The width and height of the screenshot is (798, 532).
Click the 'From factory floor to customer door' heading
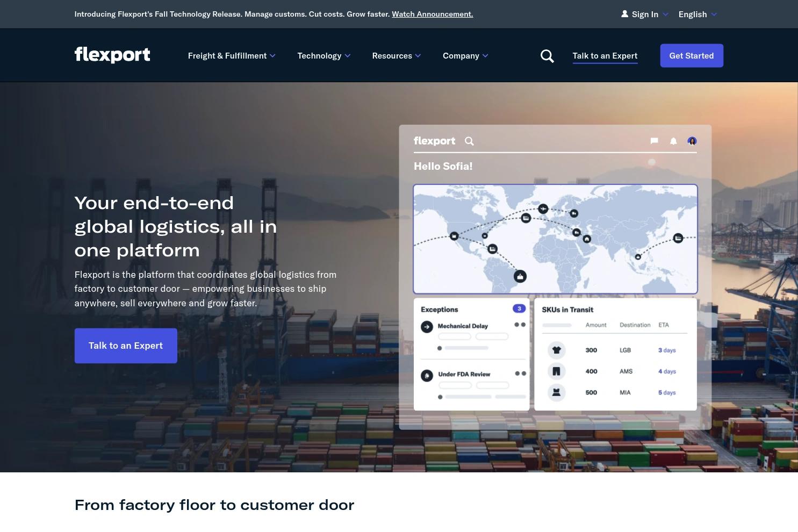[x=214, y=505]
